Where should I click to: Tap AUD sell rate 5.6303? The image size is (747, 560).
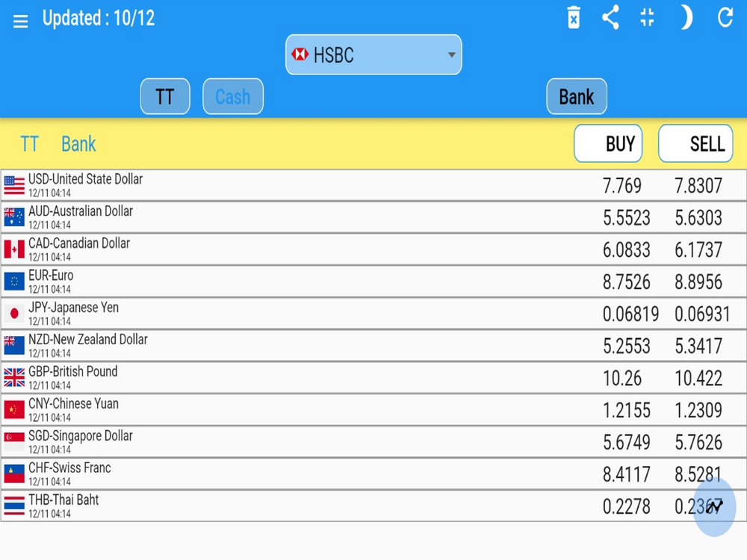tap(699, 217)
